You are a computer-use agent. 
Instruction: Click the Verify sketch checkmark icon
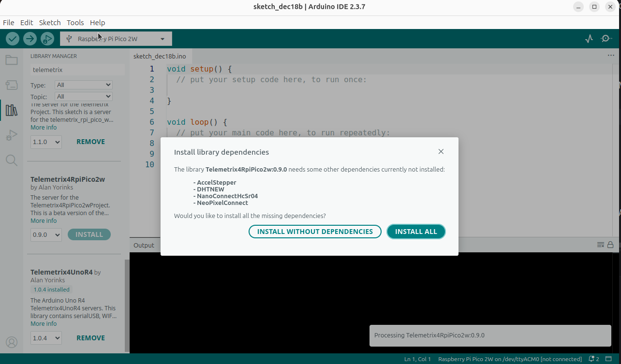pyautogui.click(x=13, y=39)
